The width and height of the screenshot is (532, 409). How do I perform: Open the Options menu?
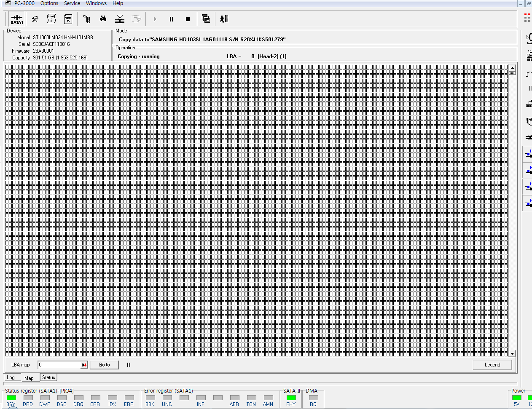49,3
